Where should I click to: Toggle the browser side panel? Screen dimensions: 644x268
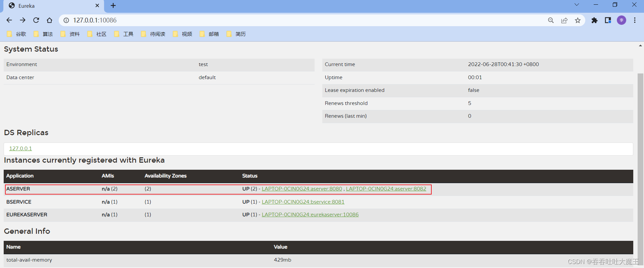(608, 20)
